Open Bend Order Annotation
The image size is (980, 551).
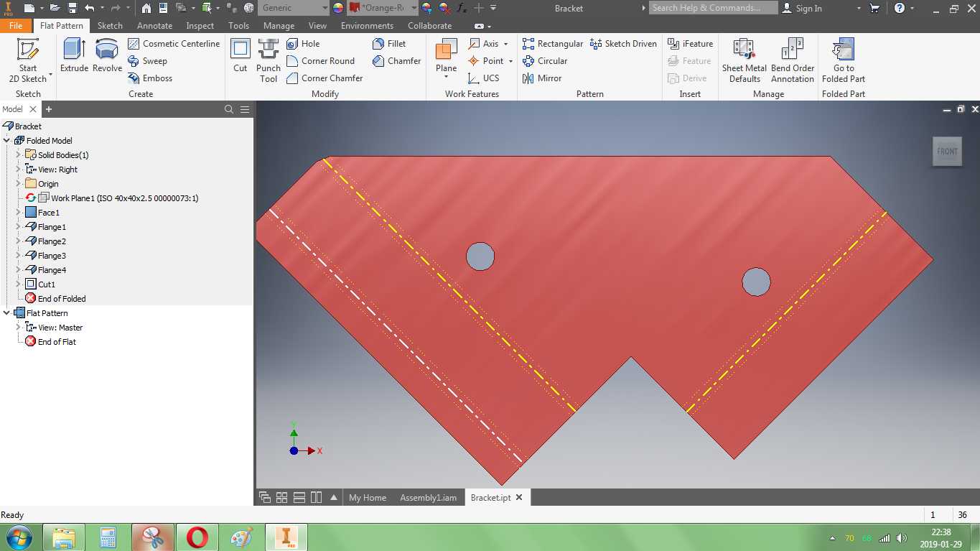click(x=793, y=60)
